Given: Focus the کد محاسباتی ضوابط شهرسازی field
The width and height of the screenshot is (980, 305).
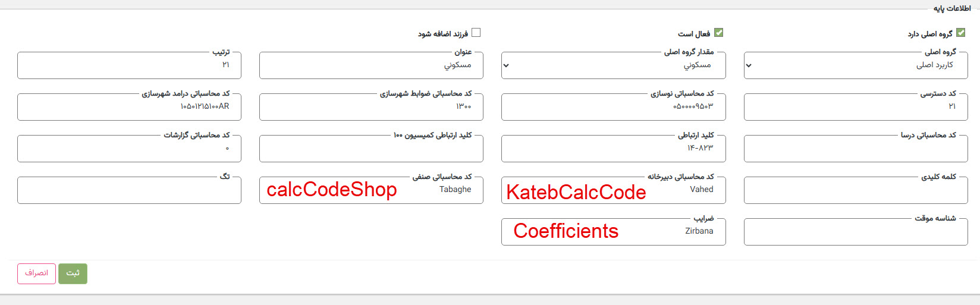Looking at the screenshot, I should [371, 107].
